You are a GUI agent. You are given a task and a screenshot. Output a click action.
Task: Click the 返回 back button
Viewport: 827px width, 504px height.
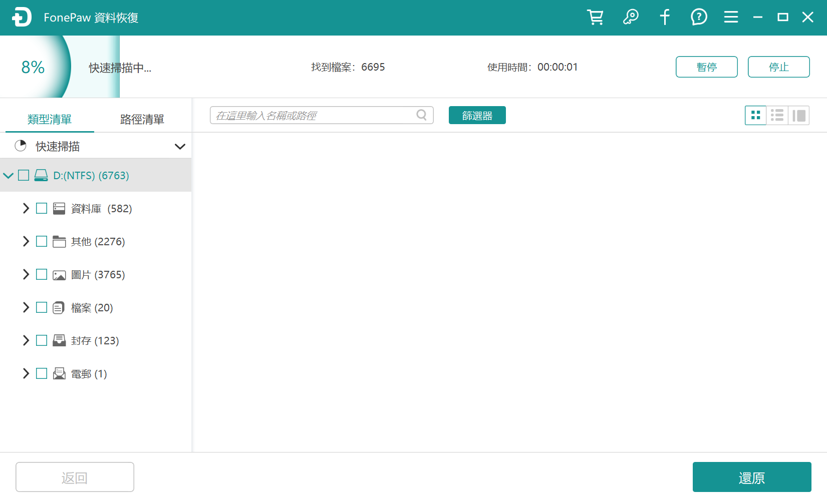point(75,477)
